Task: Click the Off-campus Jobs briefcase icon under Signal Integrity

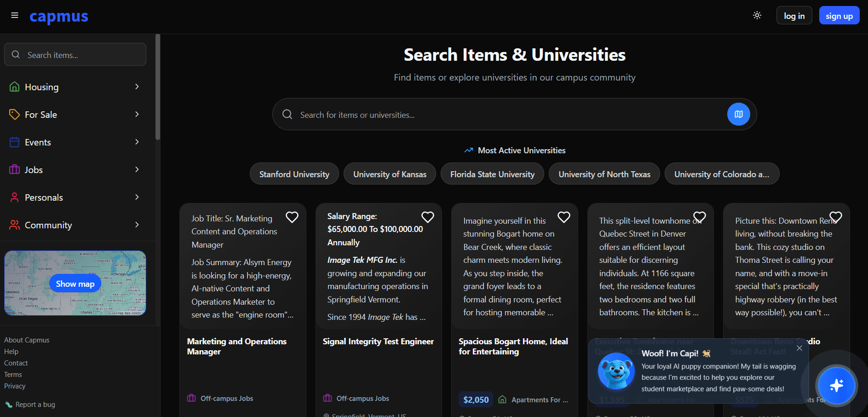Action: tap(328, 398)
